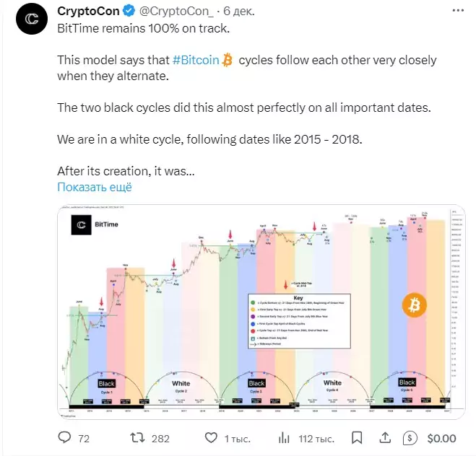
Task: Open the three-dot more options menu
Action: tap(458, 11)
